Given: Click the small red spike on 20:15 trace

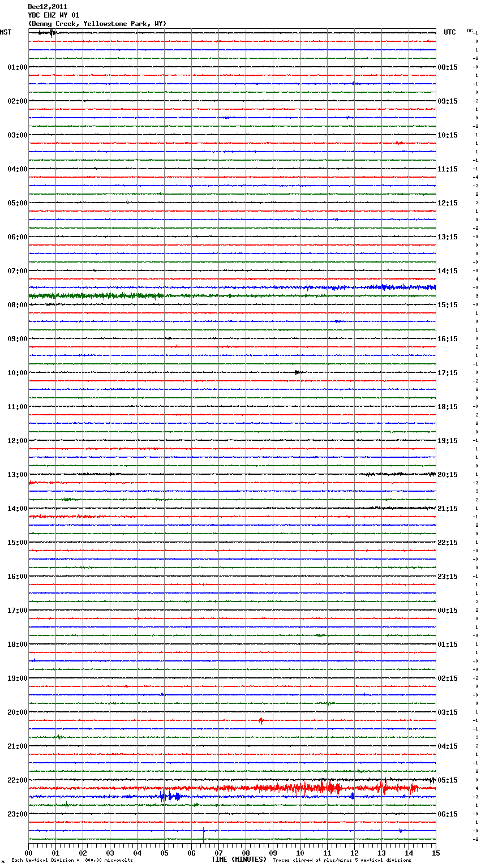Looking at the screenshot, I should [x=261, y=721].
